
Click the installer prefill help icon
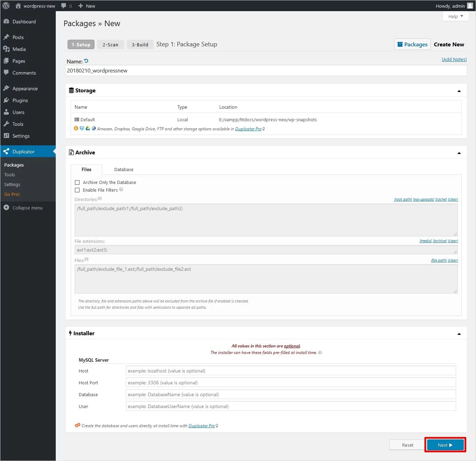point(320,352)
